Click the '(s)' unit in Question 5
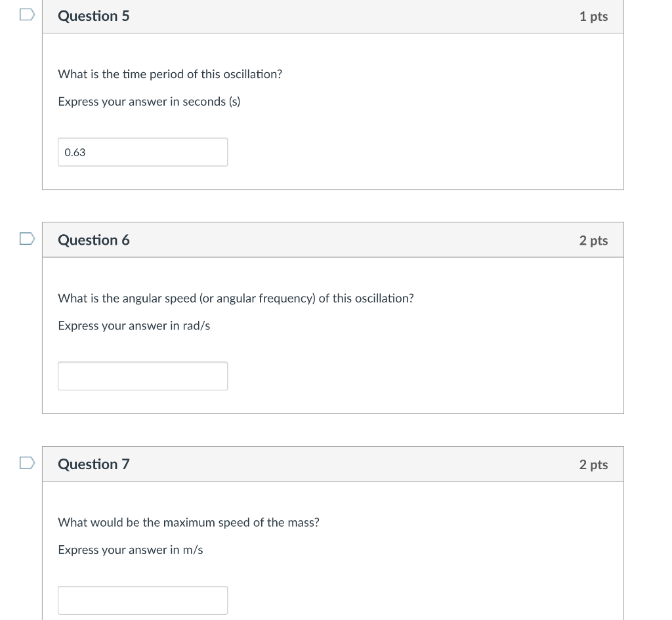 234,102
